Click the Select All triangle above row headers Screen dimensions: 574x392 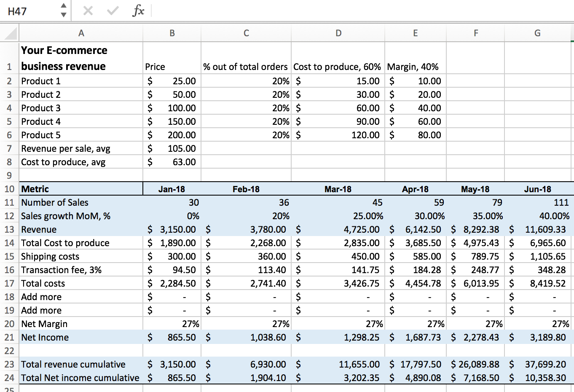(x=10, y=32)
